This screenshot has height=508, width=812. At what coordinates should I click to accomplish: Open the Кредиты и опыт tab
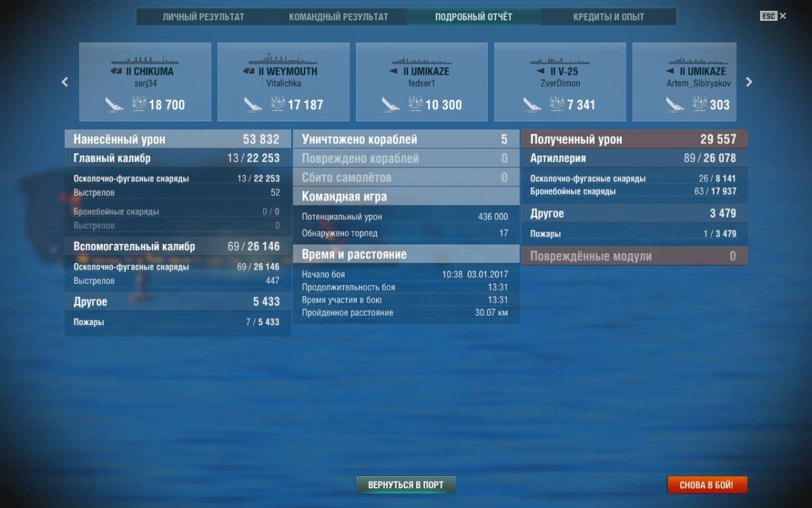(609, 17)
